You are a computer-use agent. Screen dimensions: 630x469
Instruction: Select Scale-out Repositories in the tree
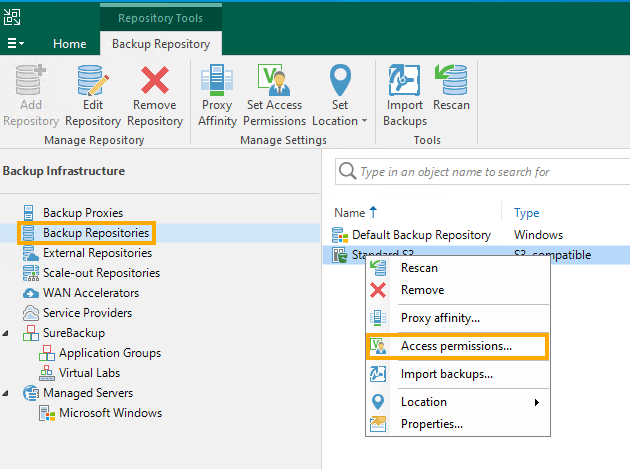(x=101, y=273)
